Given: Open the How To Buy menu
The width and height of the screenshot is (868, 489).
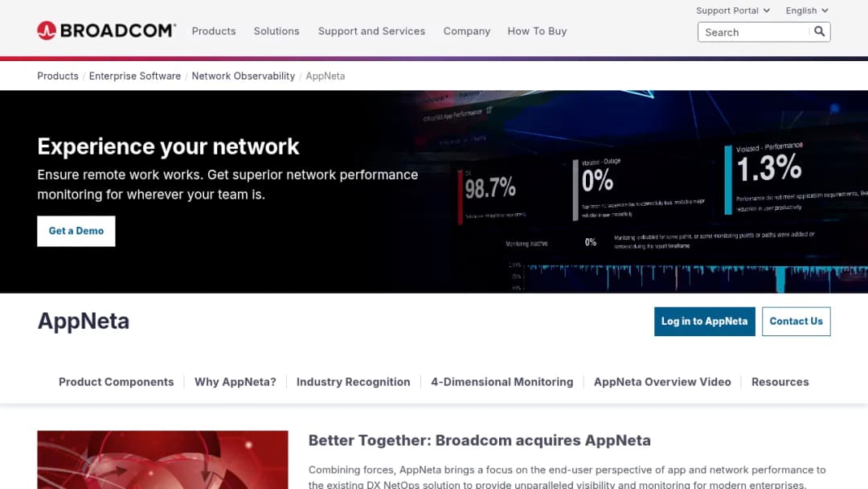Looking at the screenshot, I should (x=537, y=31).
